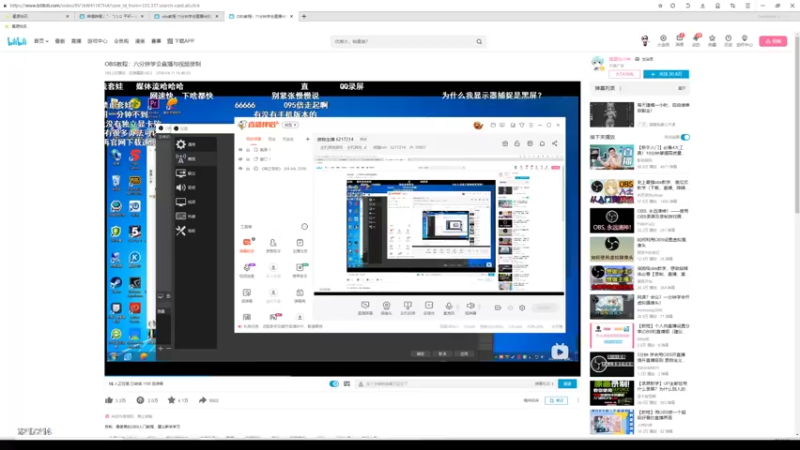Open the three-dot more menu beside 笔记
The height and width of the screenshot is (450, 800).
[578, 401]
